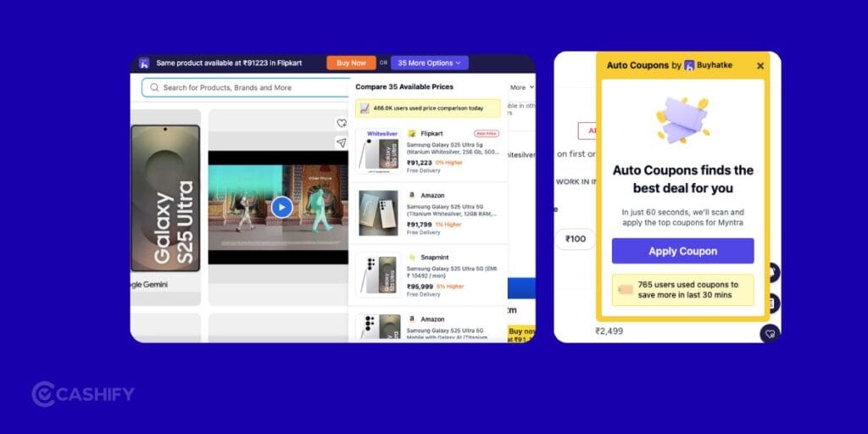Click the Buyhatke logo in top banner
Viewport: 868px width, 434px height.
[x=144, y=63]
